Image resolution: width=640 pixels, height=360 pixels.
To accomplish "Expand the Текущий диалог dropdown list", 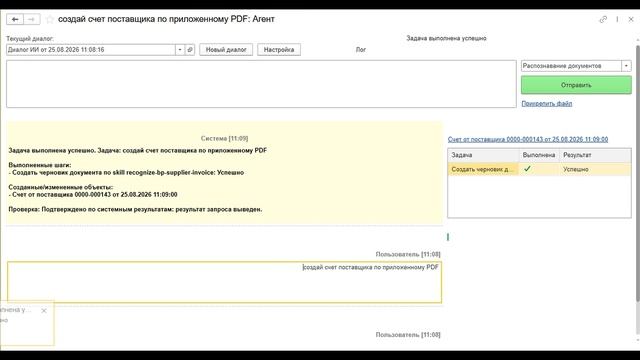I will 180,49.
